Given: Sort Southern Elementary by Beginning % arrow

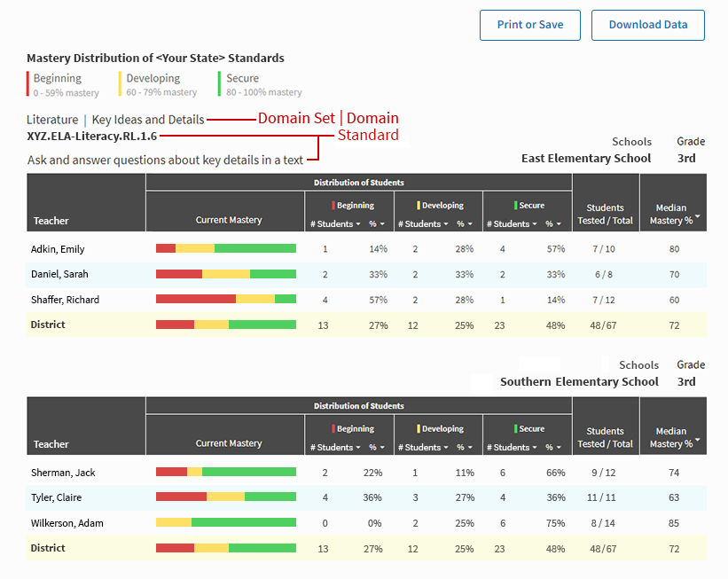Looking at the screenshot, I should click(x=382, y=447).
